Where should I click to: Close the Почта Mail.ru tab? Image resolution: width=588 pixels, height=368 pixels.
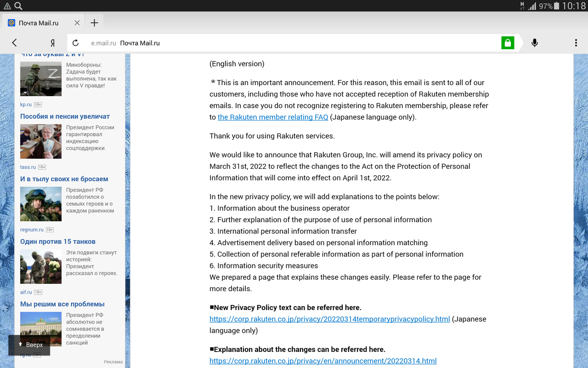[77, 23]
